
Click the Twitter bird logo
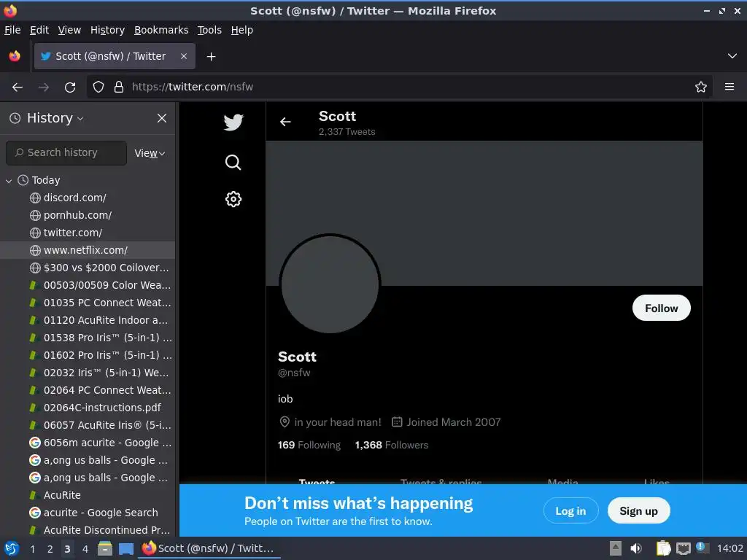[x=233, y=122]
